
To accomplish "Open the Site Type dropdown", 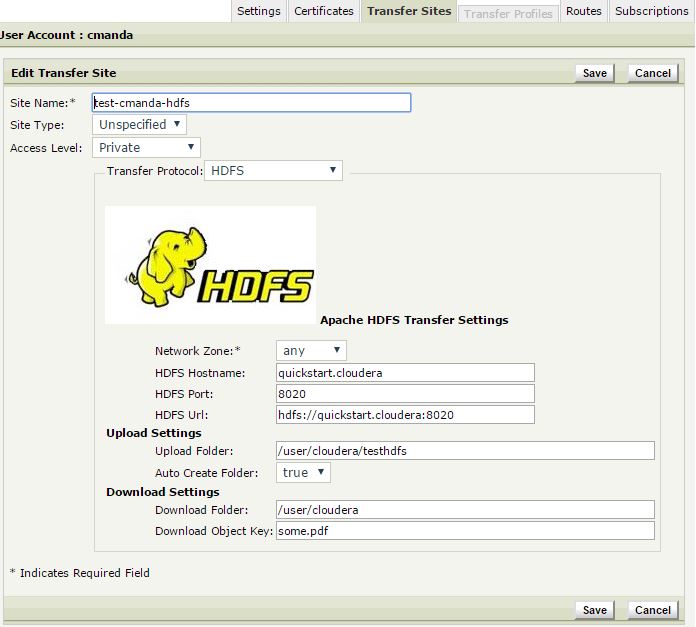I will coord(139,125).
